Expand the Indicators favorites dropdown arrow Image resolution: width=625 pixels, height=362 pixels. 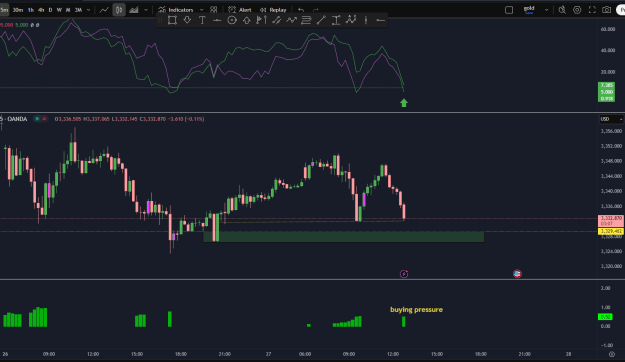point(201,10)
